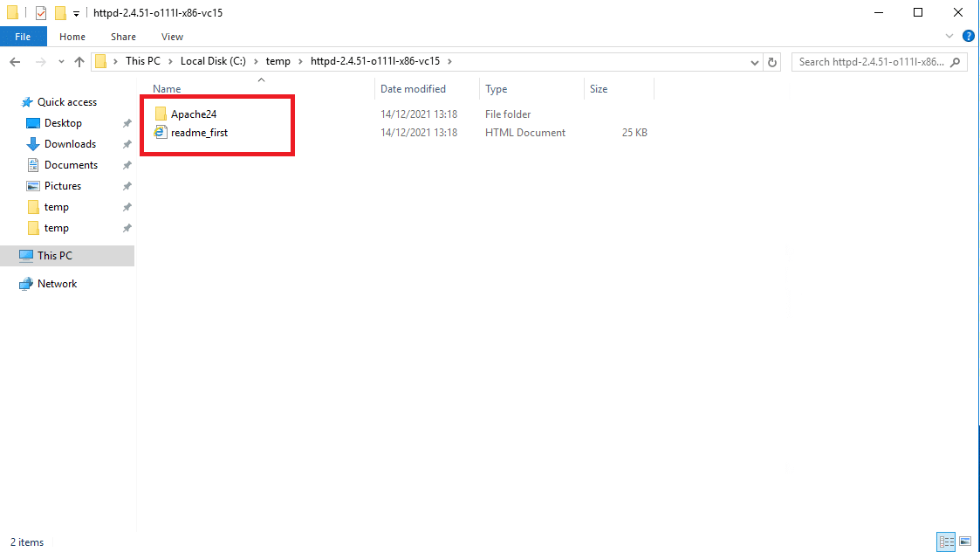The height and width of the screenshot is (552, 980).
Task: Open Quick access in the navigation pane
Action: [67, 102]
